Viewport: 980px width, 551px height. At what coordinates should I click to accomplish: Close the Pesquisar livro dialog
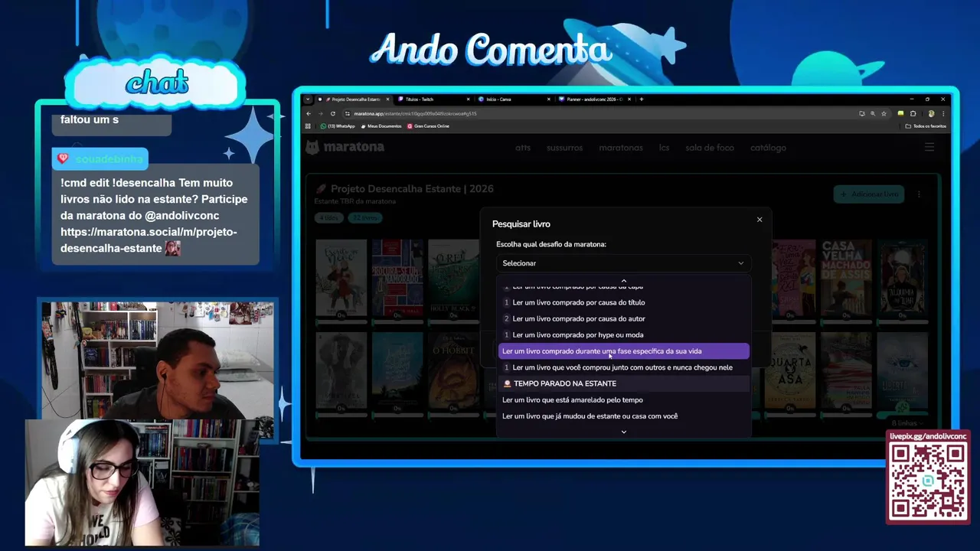coord(759,220)
